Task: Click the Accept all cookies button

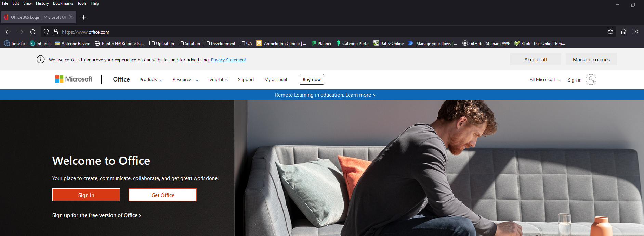Action: click(x=535, y=60)
